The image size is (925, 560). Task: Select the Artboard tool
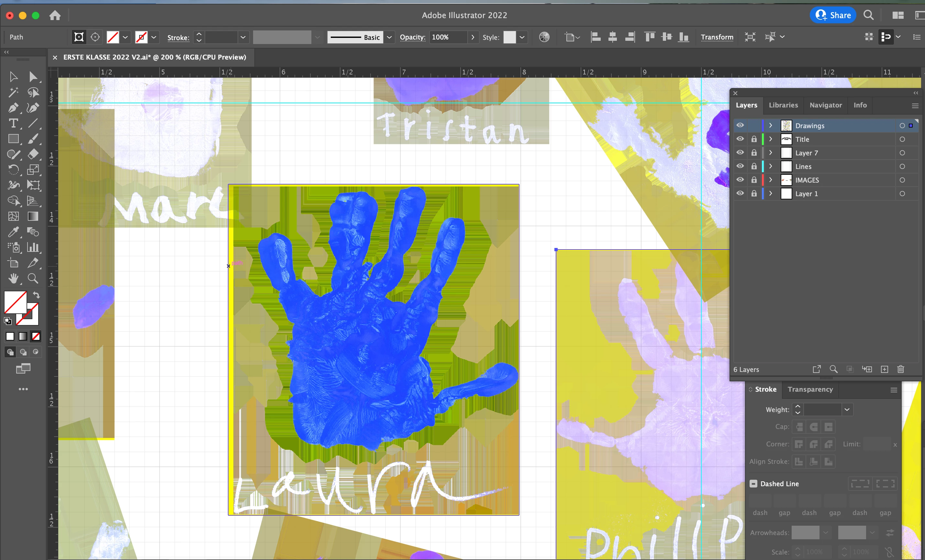coord(13,263)
